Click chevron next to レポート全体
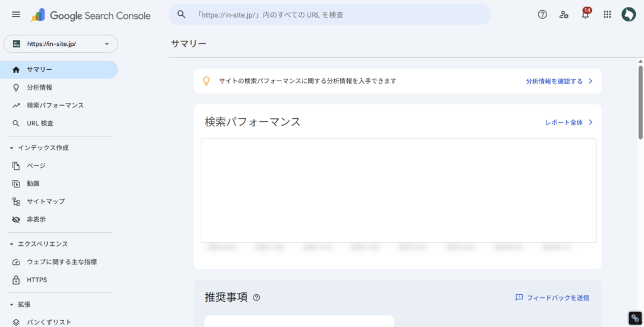This screenshot has height=327, width=644. [590, 122]
